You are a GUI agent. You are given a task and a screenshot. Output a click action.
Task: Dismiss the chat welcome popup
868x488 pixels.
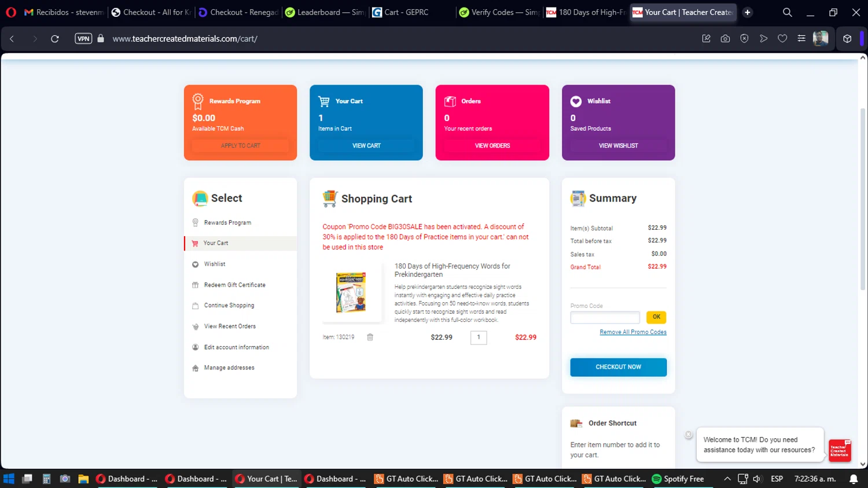[689, 435]
